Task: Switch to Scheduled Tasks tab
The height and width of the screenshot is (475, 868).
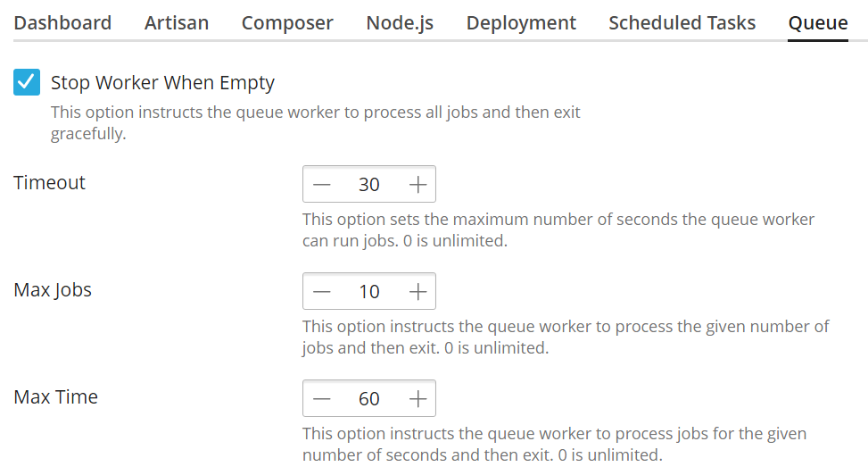Action: pos(682,23)
